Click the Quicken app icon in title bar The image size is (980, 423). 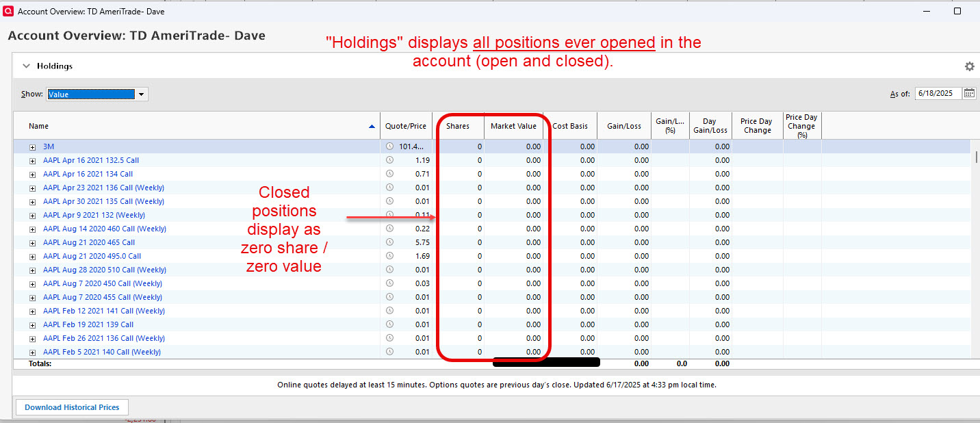click(8, 12)
